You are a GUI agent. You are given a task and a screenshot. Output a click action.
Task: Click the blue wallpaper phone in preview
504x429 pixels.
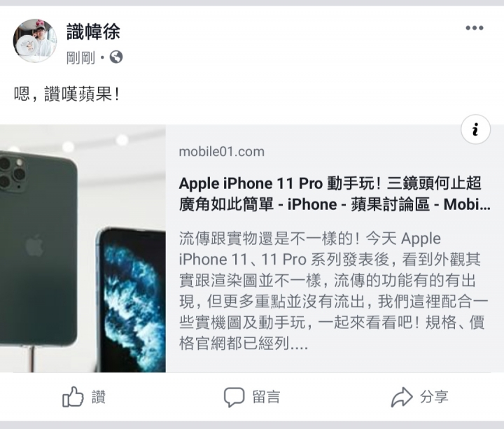click(131, 300)
